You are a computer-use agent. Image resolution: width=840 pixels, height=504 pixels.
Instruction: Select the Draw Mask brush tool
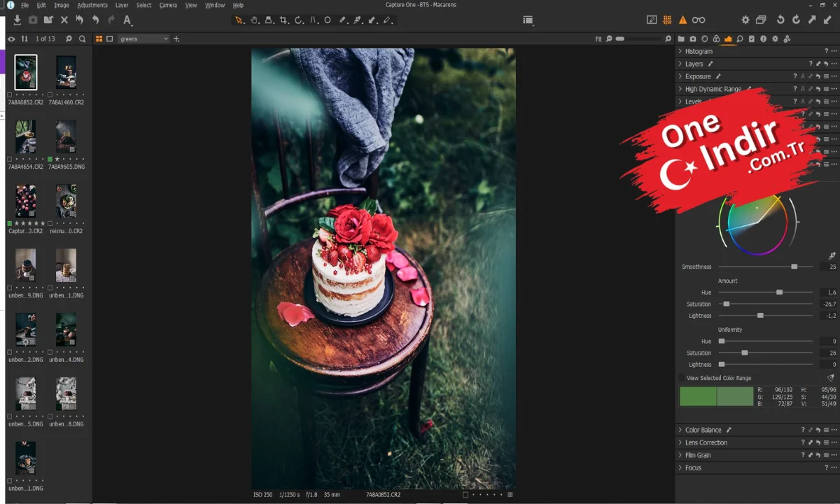pos(343,20)
